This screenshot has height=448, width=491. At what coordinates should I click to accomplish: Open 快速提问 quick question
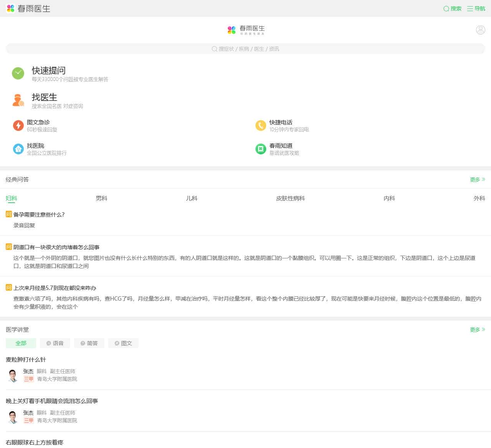pos(49,70)
